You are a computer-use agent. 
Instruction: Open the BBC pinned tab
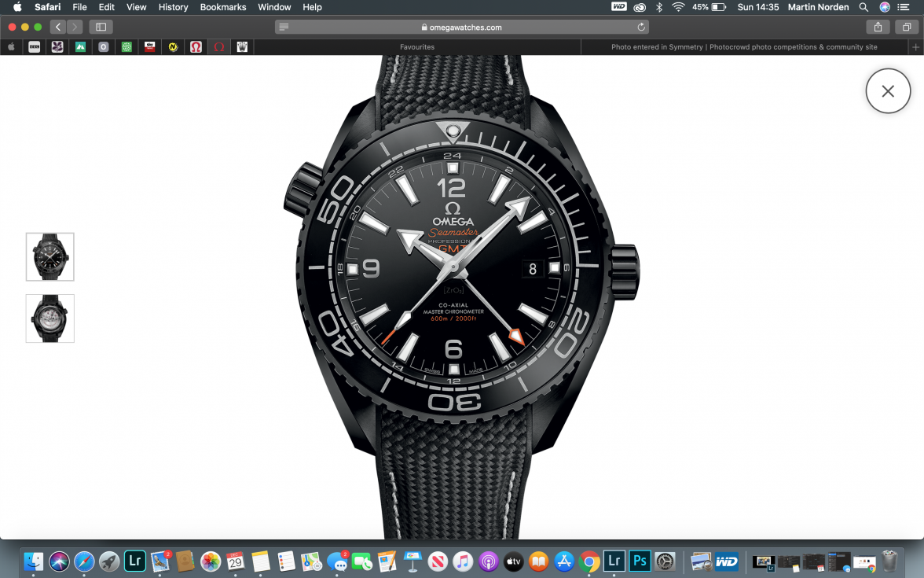pos(35,47)
